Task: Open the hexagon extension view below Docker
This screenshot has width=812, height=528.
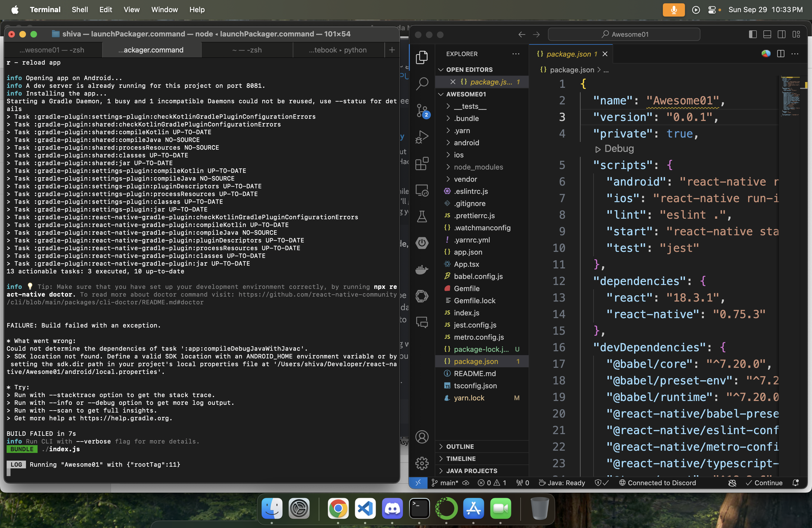Action: [x=422, y=296]
